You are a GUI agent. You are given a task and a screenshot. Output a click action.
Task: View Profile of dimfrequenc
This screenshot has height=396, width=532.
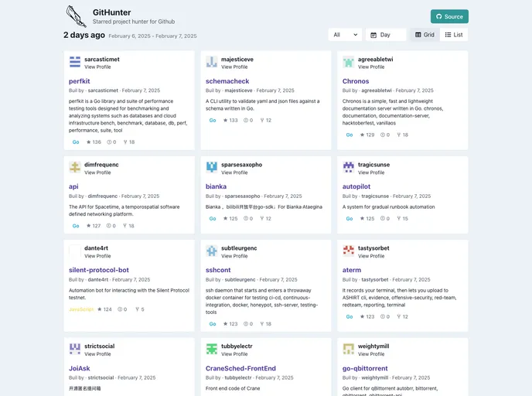pos(98,172)
